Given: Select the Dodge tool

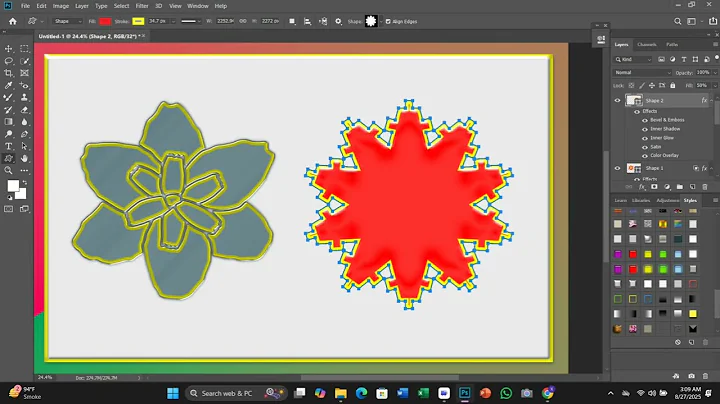Looking at the screenshot, I should (8, 134).
